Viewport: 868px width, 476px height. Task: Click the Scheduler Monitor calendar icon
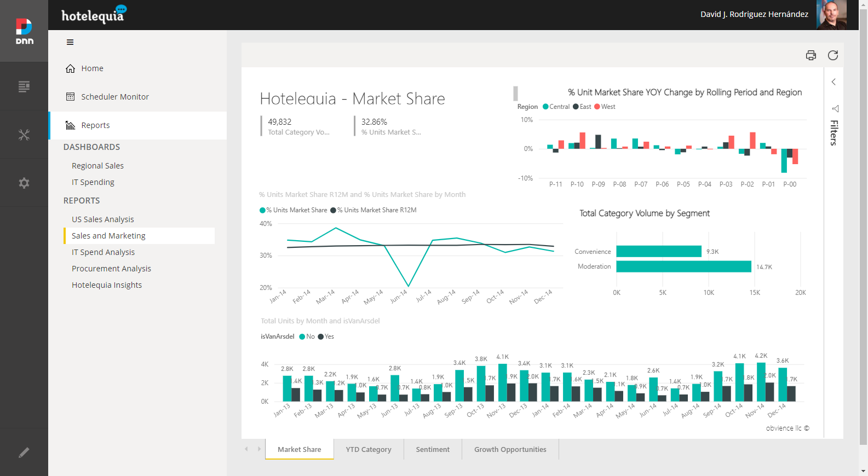[x=70, y=97]
